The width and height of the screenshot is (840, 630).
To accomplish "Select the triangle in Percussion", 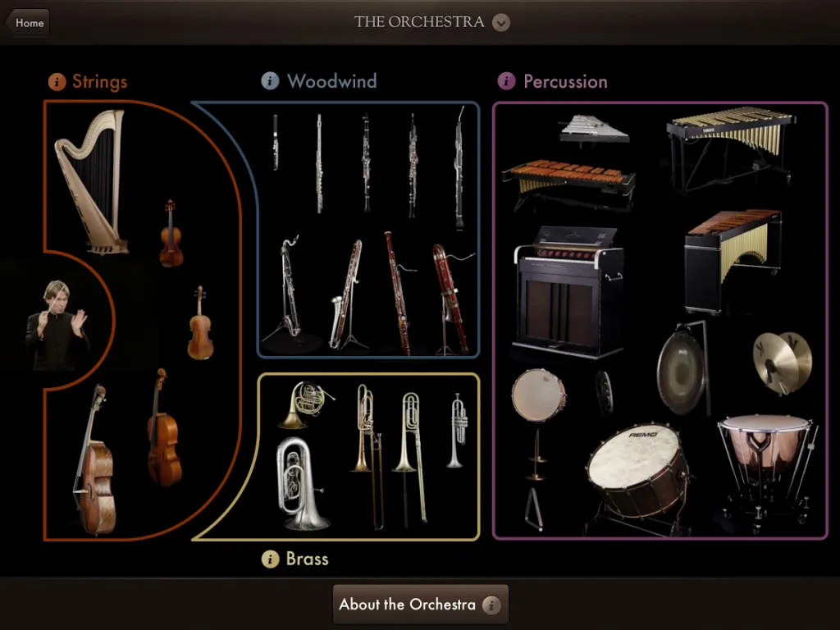I will 533,509.
